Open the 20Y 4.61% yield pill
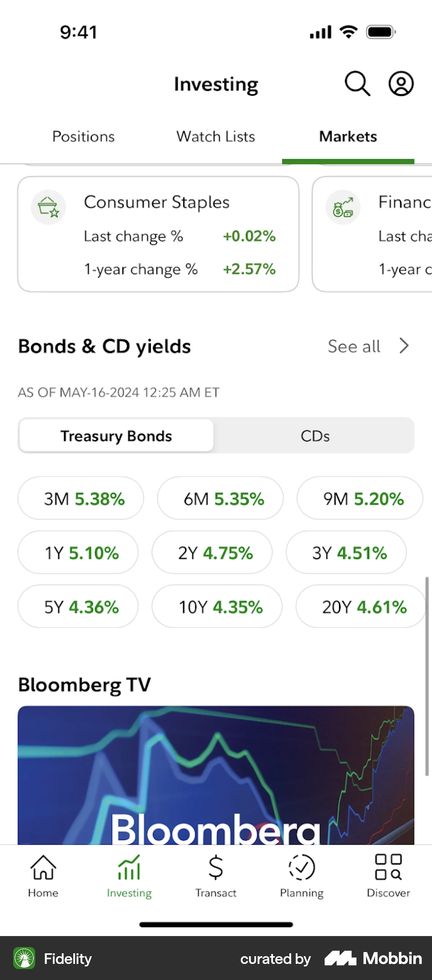Image resolution: width=432 pixels, height=980 pixels. (x=361, y=606)
